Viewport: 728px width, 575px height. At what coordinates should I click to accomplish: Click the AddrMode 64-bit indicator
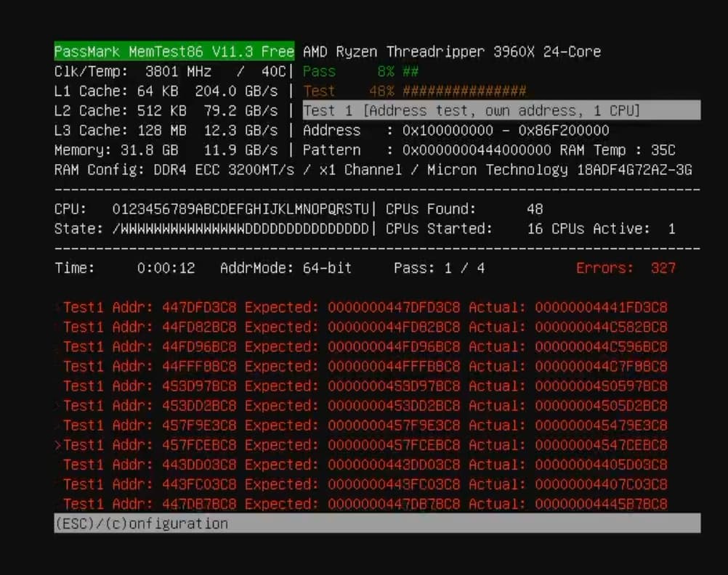pyautogui.click(x=286, y=268)
